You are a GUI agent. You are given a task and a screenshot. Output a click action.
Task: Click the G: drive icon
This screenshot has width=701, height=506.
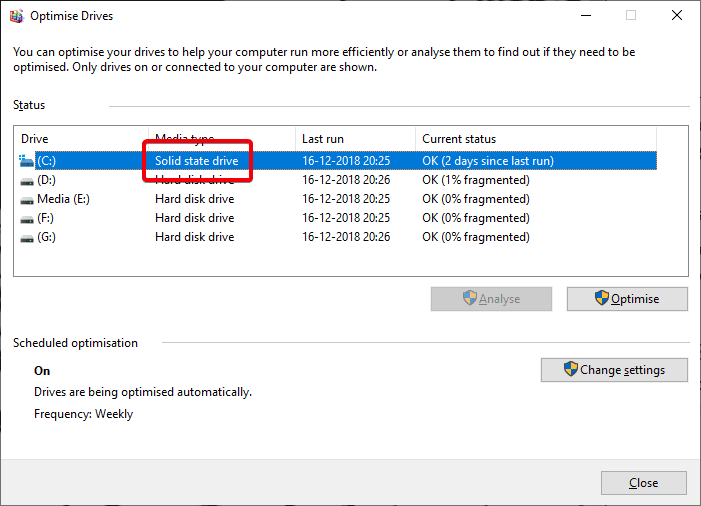click(27, 238)
